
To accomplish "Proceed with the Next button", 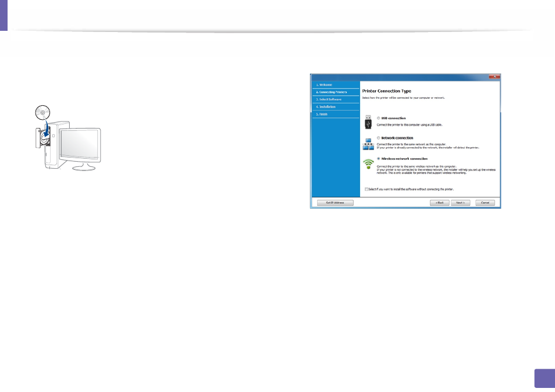I will (460, 203).
